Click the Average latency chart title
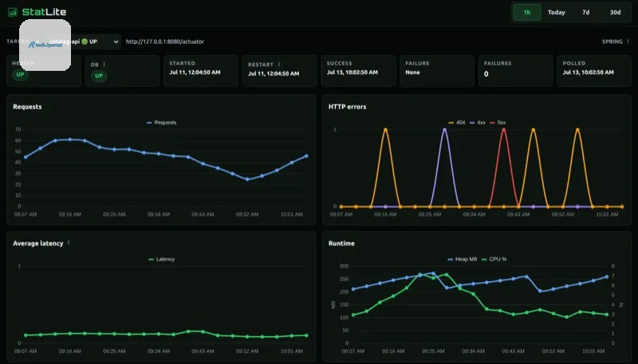 click(37, 244)
